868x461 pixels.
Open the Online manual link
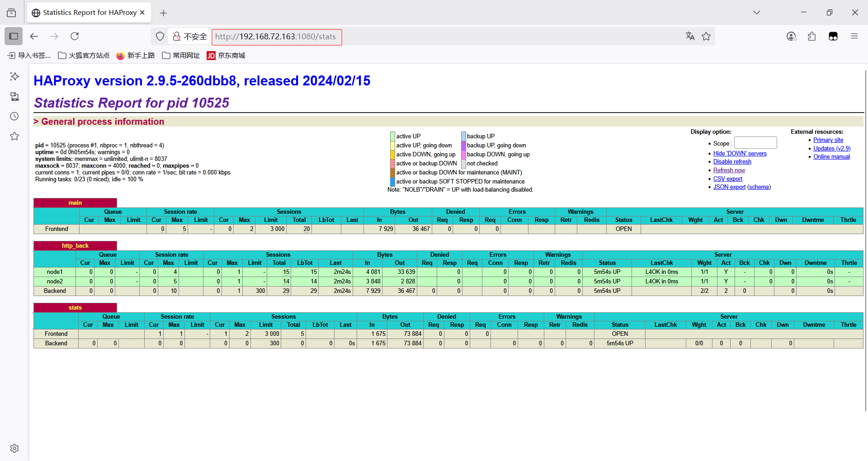[x=831, y=157]
